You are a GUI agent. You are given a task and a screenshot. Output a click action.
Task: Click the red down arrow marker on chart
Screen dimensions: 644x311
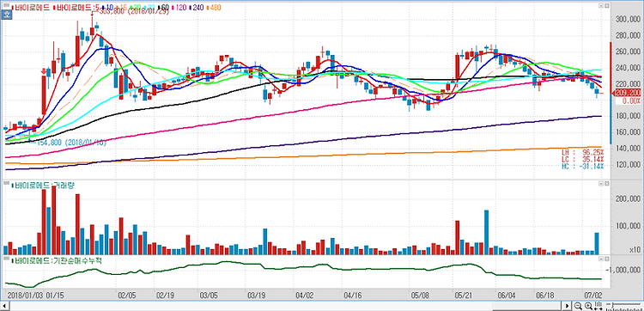click(44, 71)
